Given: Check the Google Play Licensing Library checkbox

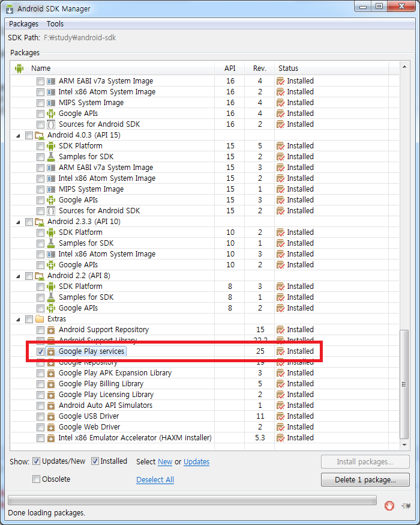Looking at the screenshot, I should pos(40,395).
